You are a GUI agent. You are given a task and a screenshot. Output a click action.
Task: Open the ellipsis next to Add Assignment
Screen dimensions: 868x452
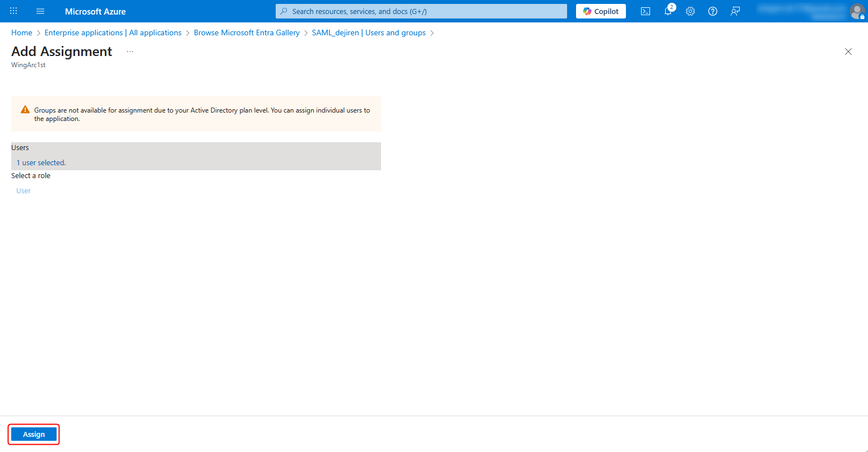[x=130, y=52]
